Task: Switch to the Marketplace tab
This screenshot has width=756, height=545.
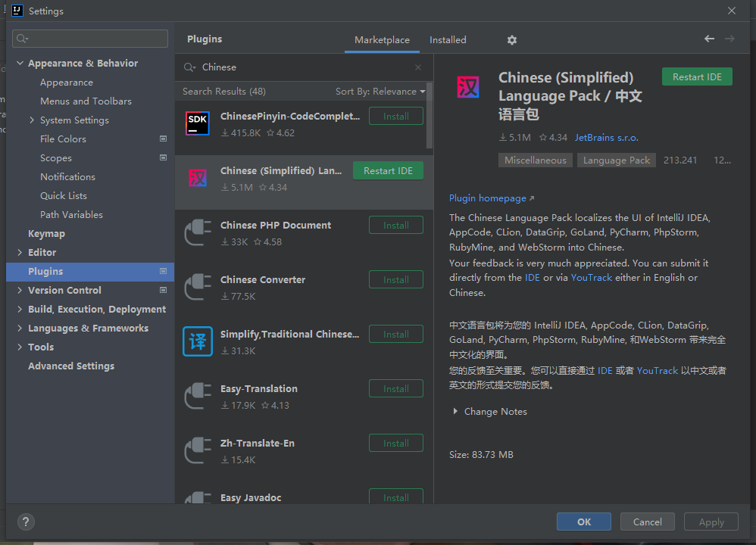Action: coord(382,40)
